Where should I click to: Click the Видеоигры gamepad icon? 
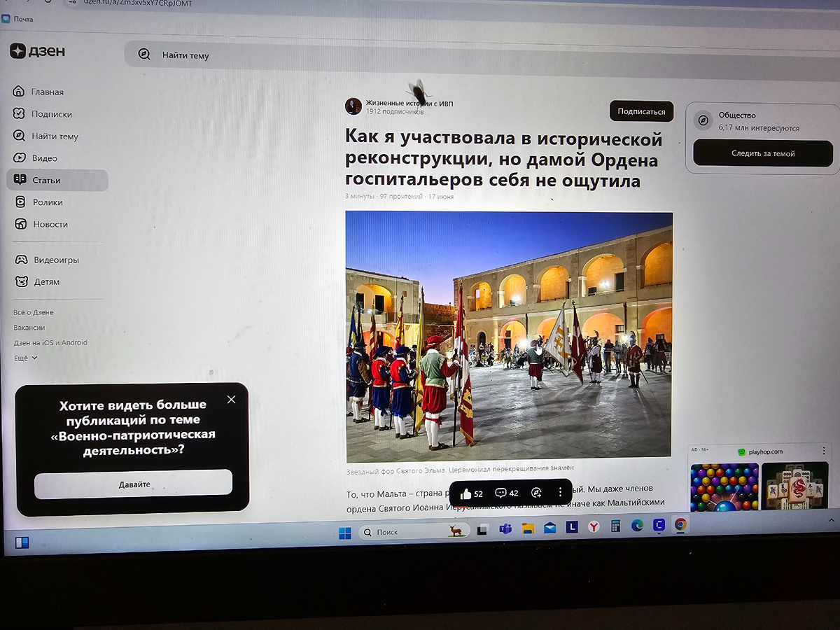[x=21, y=260]
